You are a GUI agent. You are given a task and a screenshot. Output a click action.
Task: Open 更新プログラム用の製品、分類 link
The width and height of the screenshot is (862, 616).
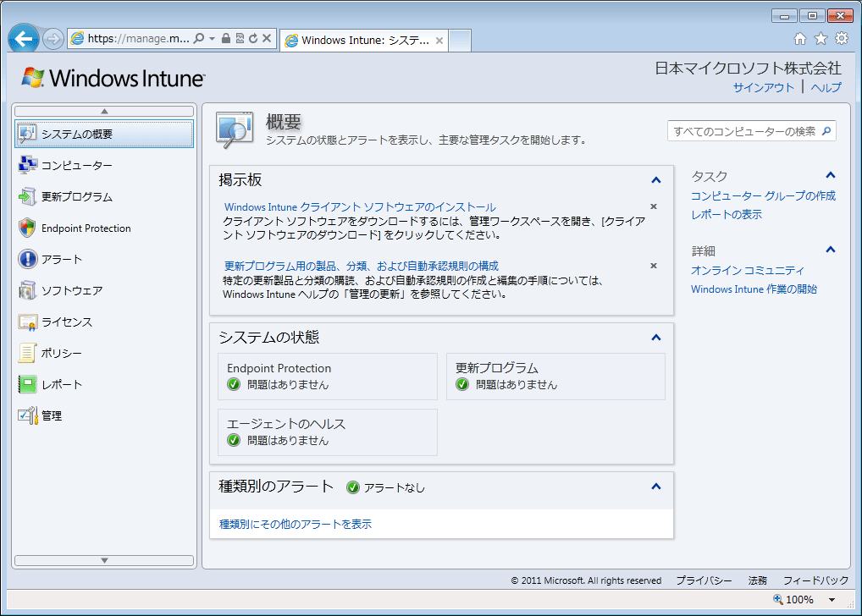point(362,266)
